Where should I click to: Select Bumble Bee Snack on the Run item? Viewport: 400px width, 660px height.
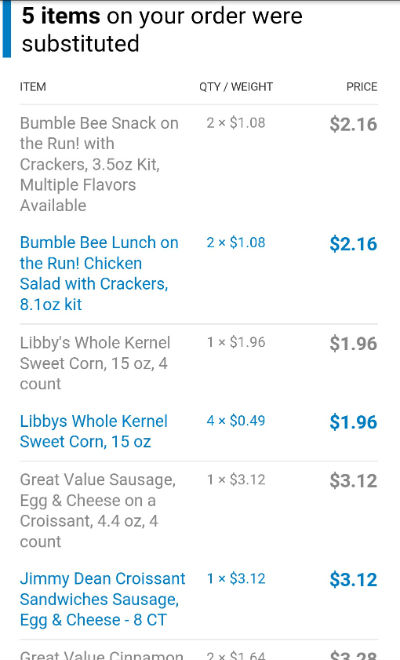point(99,164)
